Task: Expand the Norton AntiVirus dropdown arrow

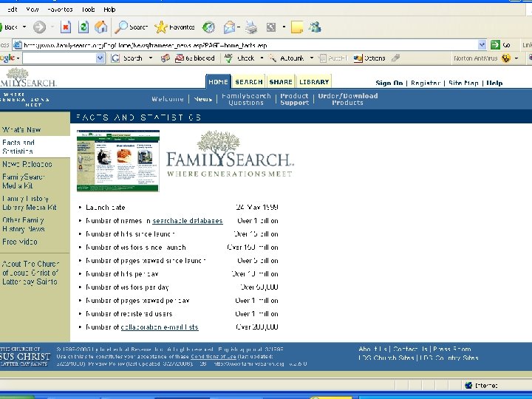Action: [516, 58]
